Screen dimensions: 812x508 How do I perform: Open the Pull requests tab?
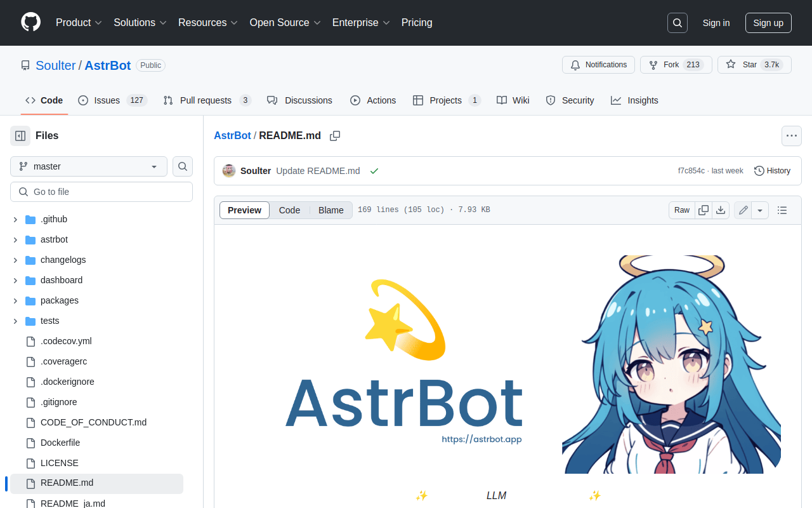point(207,100)
